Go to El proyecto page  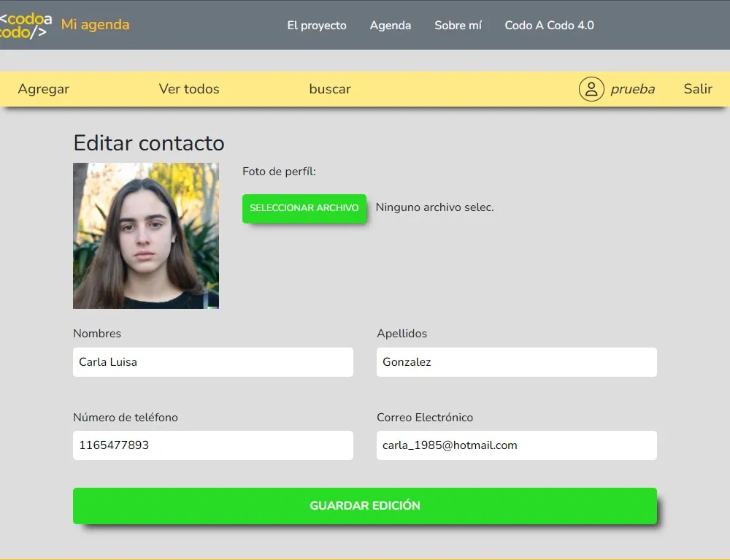[x=317, y=26]
